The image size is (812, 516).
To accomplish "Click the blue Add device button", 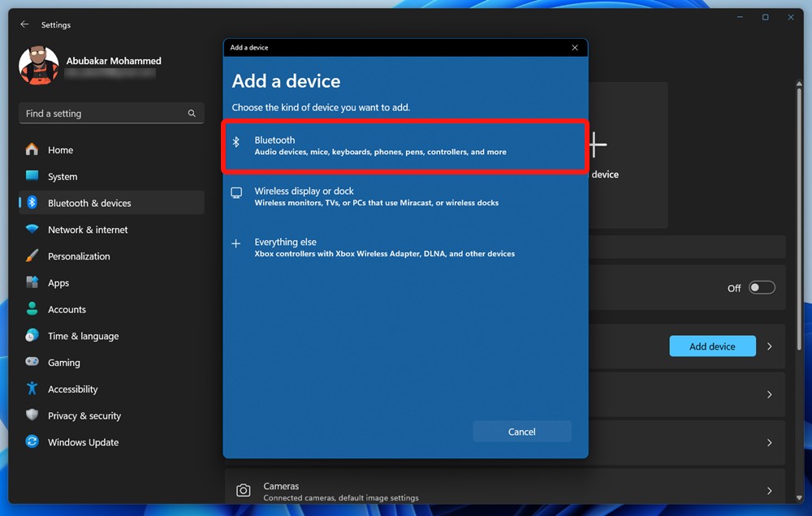I will click(x=712, y=346).
